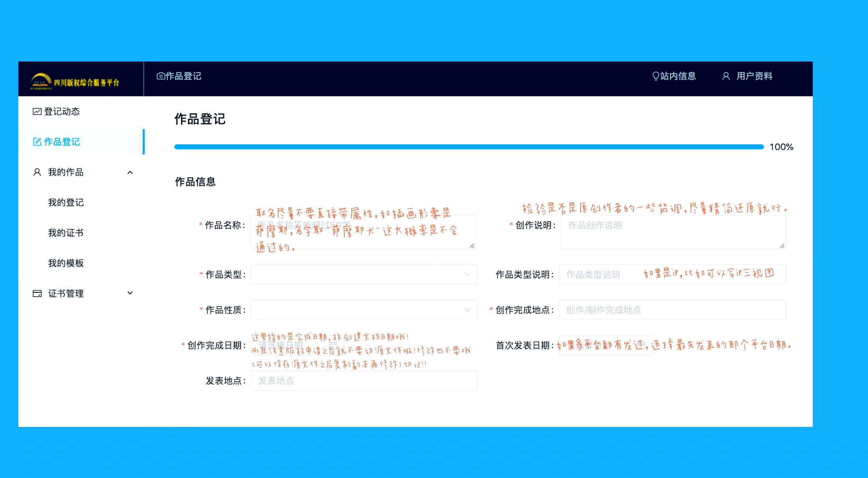Click the calendar icon in 创作完成日期 field
Viewport: 868px width, 478px height.
333,345
